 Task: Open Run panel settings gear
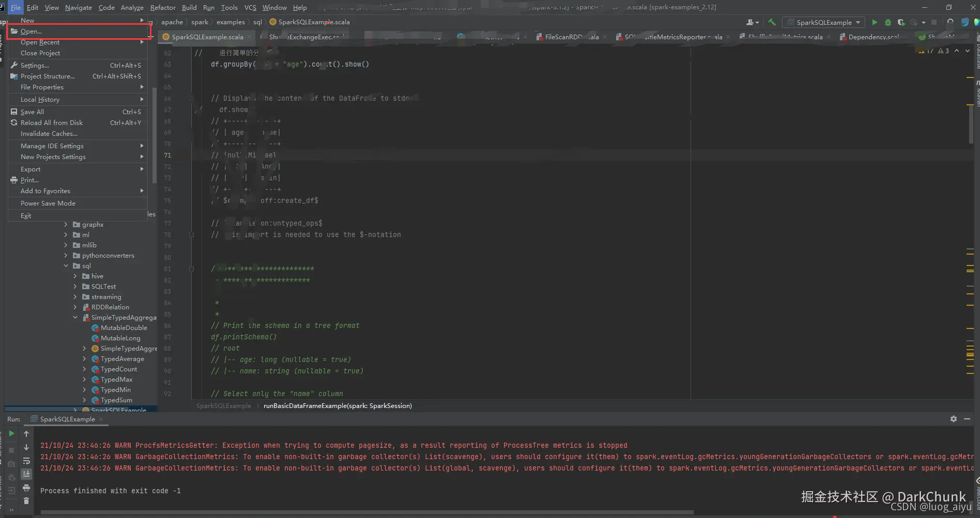tap(953, 419)
